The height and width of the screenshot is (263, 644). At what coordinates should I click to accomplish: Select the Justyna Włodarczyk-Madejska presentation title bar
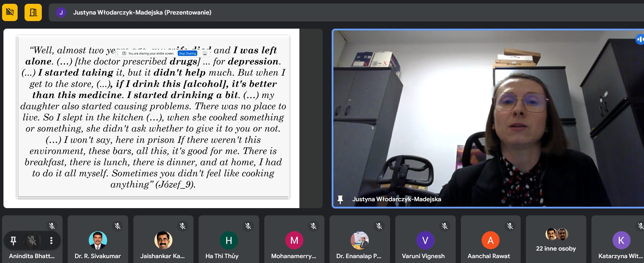click(142, 12)
